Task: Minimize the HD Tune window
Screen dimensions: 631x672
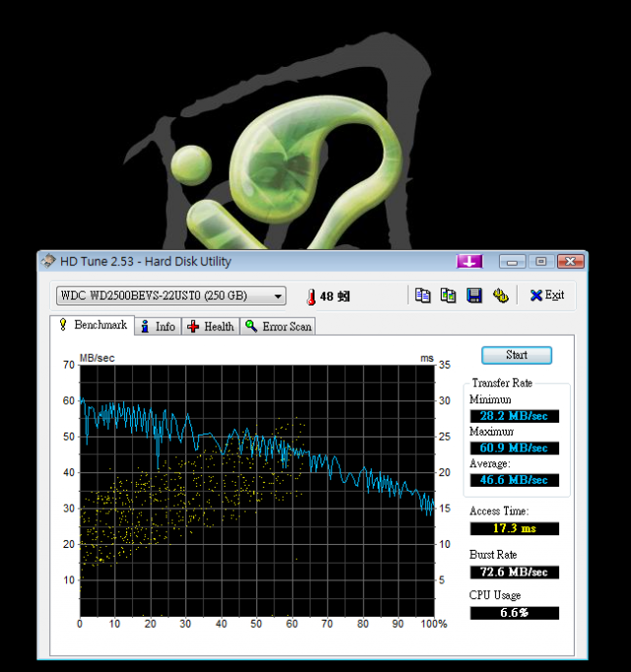Action: point(512,261)
